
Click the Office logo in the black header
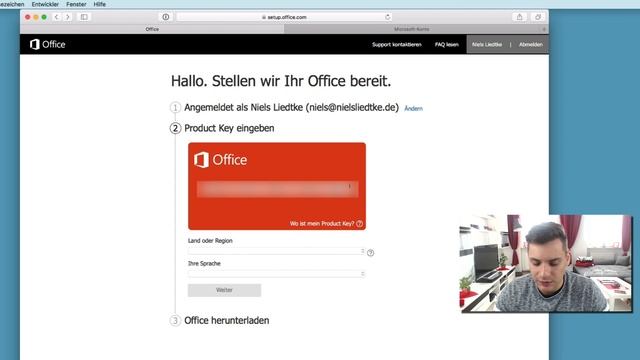pyautogui.click(x=48, y=44)
